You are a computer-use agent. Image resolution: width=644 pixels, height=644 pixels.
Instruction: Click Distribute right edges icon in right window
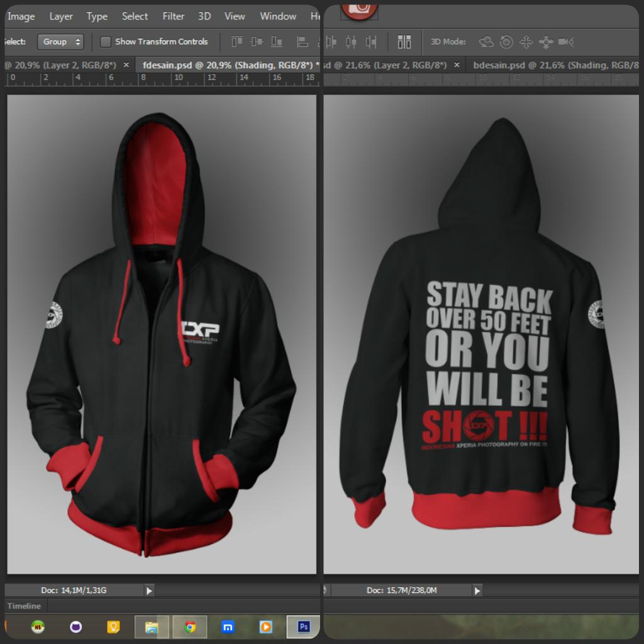[x=371, y=42]
